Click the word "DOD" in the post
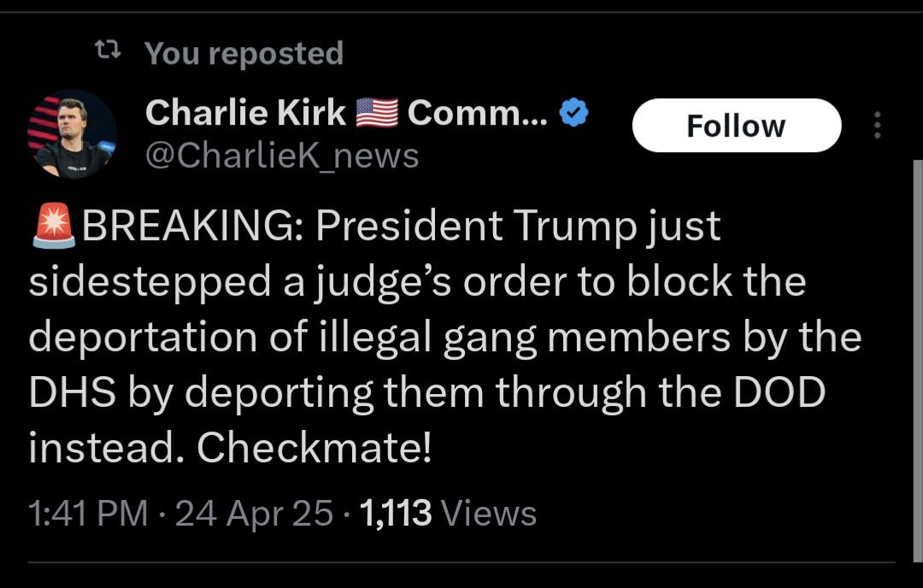 tap(777, 393)
